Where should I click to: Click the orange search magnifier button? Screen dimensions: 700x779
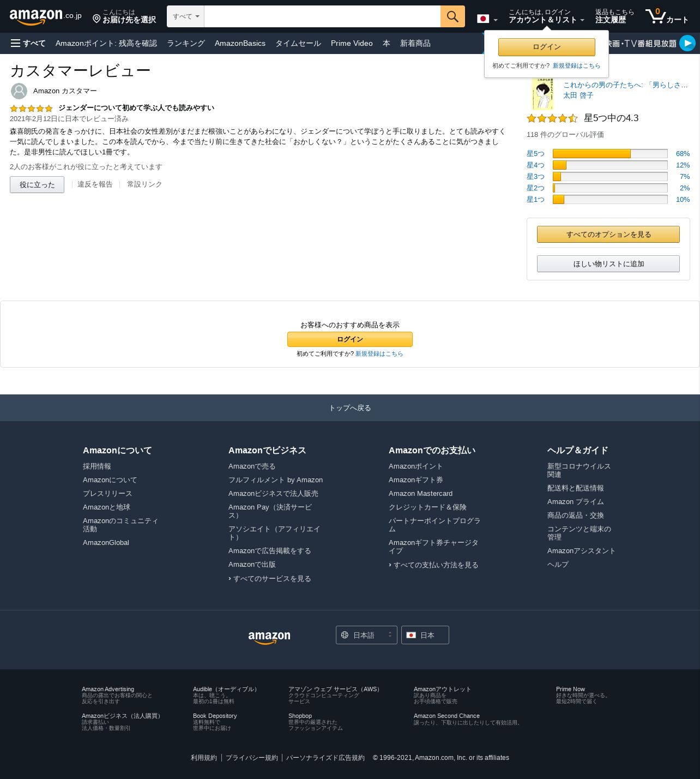[x=452, y=16]
